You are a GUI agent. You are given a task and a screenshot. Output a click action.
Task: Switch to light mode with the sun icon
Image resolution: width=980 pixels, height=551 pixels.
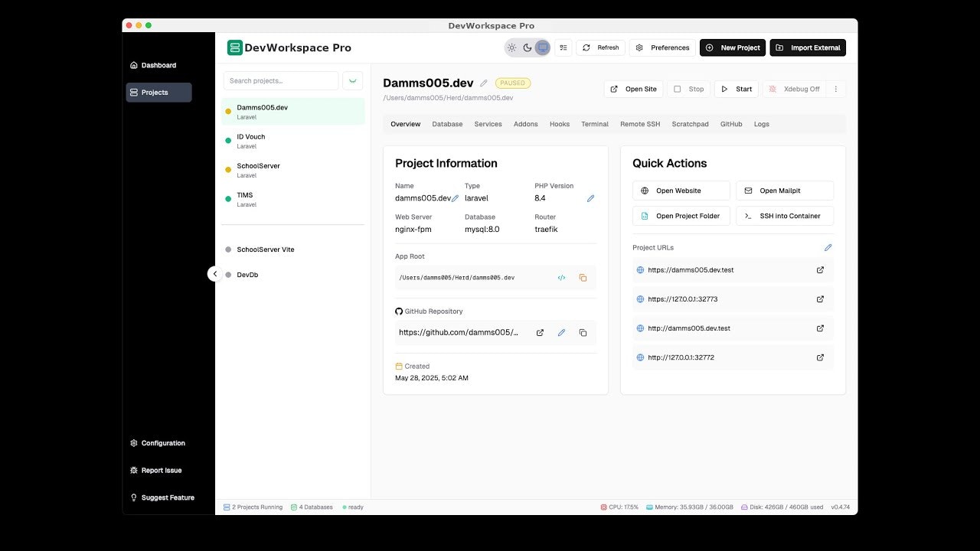511,47
